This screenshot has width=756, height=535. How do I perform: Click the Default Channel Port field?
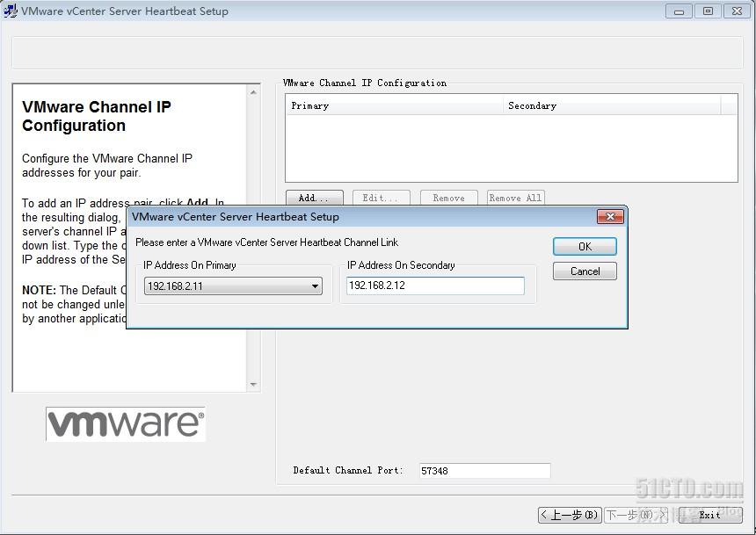484,470
